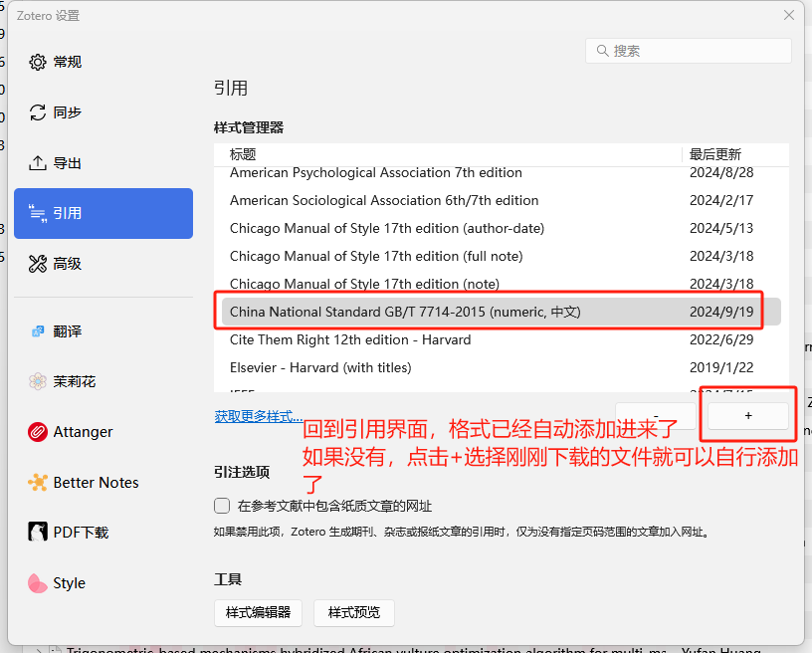The height and width of the screenshot is (653, 812).
Task: Click the search magnifier icon
Action: [x=602, y=50]
